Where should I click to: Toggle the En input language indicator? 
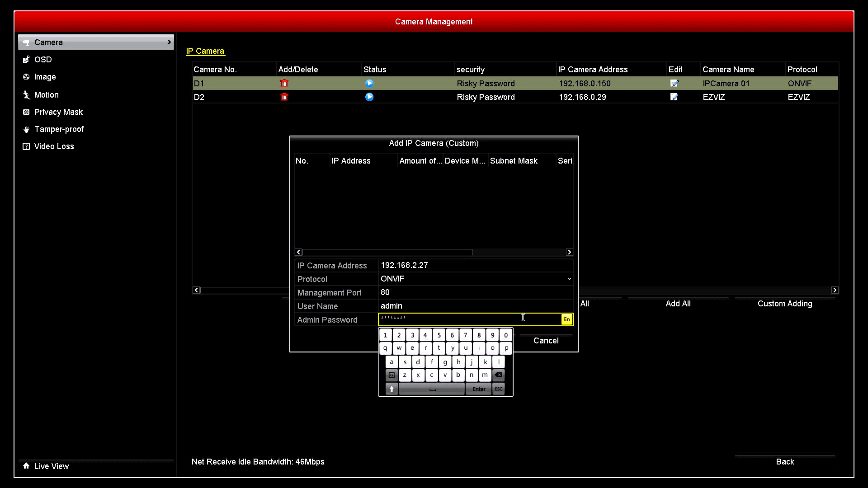click(566, 319)
